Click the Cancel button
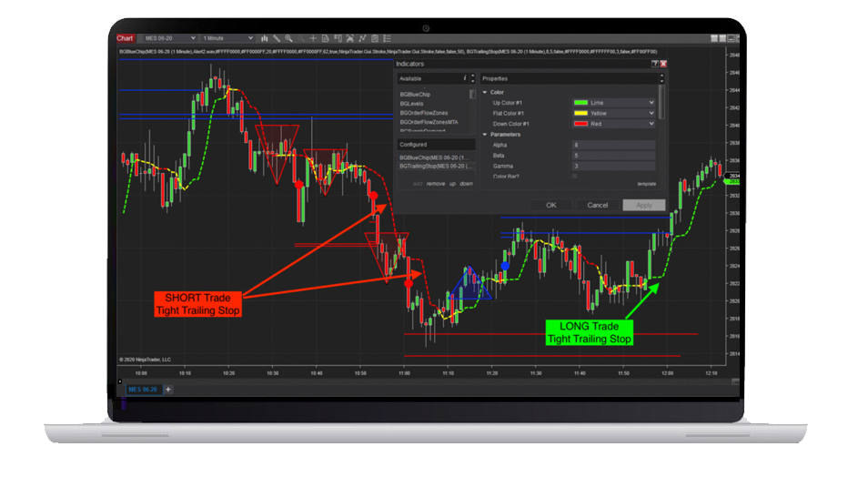 pos(597,205)
